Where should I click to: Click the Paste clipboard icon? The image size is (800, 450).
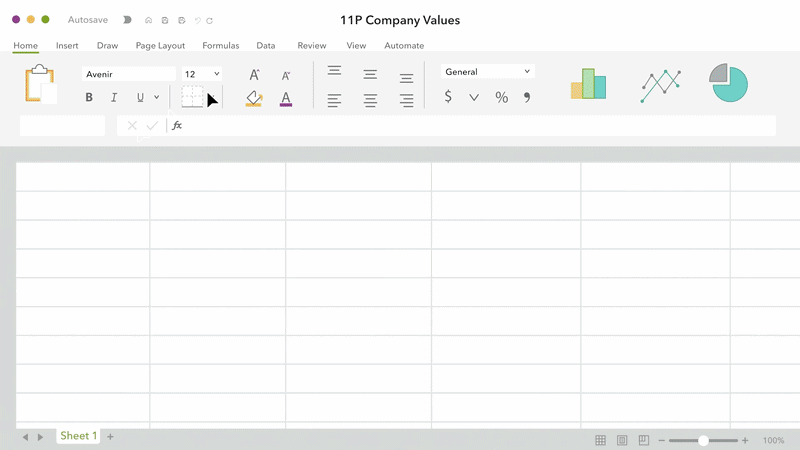point(39,83)
